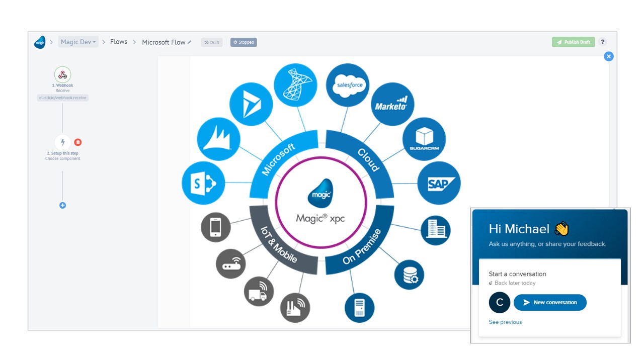644x362 pixels.
Task: Click the database with gear icon
Action: pos(409,275)
